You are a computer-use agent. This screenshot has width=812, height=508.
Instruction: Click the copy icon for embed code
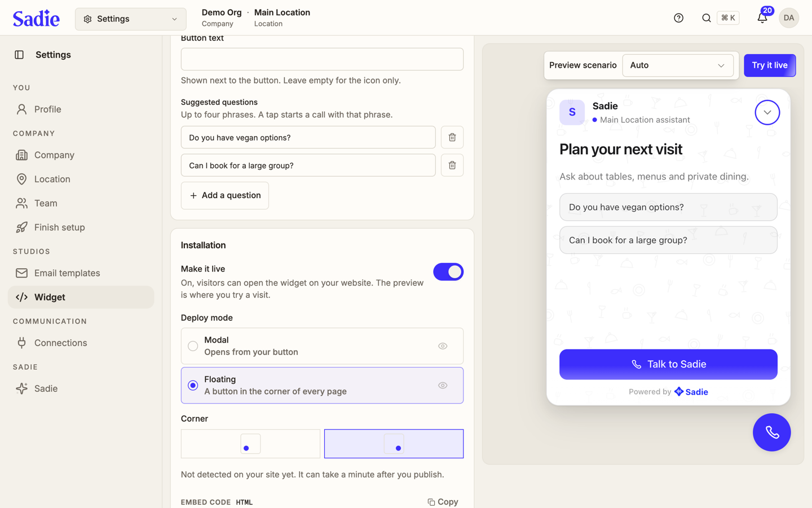(431, 502)
